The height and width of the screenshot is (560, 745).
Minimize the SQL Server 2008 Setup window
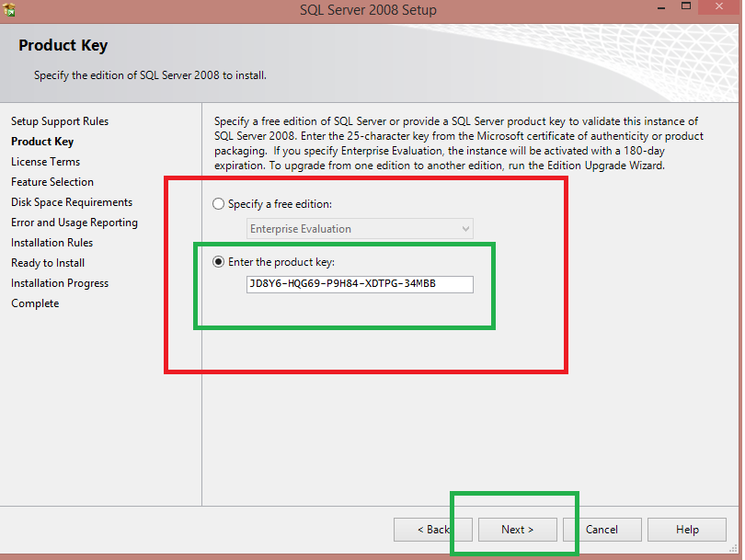[661, 8]
